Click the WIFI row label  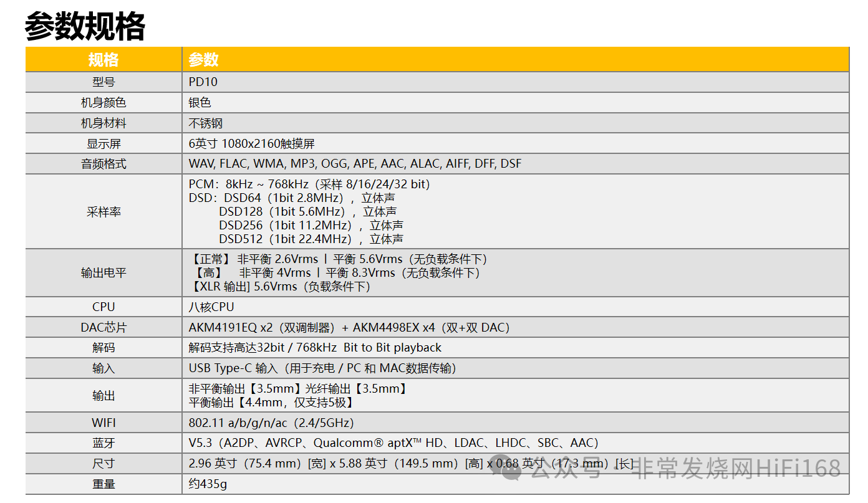pyautogui.click(x=104, y=423)
